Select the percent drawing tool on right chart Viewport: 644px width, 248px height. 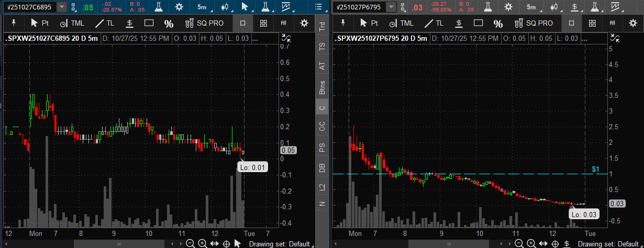[x=498, y=23]
